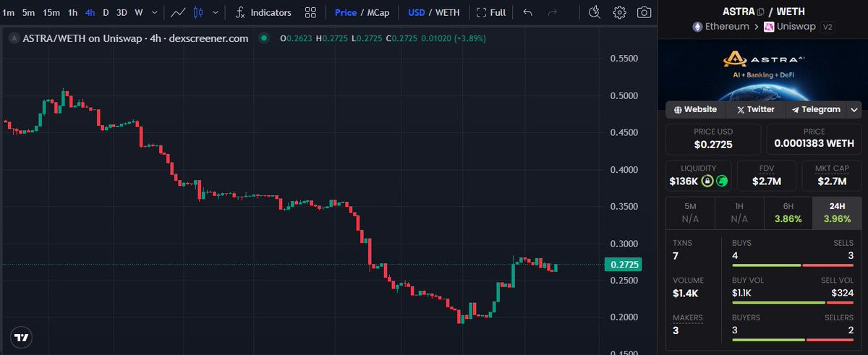Screen dimensions: 868x355
Task: Click the BUYS vs SELLS ratio bar
Action: pos(793,265)
